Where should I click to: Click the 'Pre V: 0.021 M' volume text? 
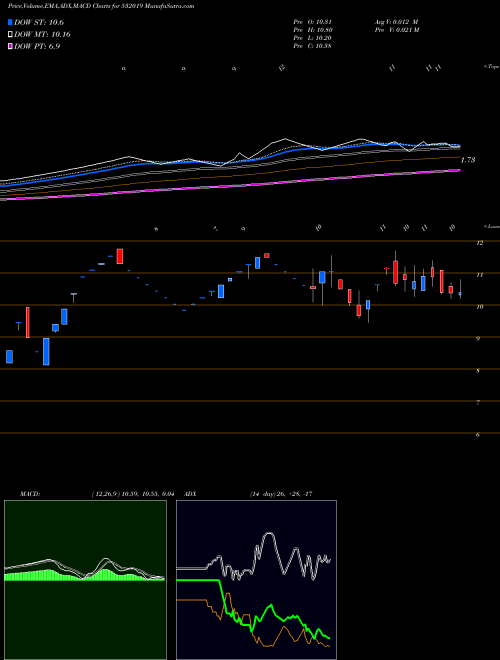(396, 30)
